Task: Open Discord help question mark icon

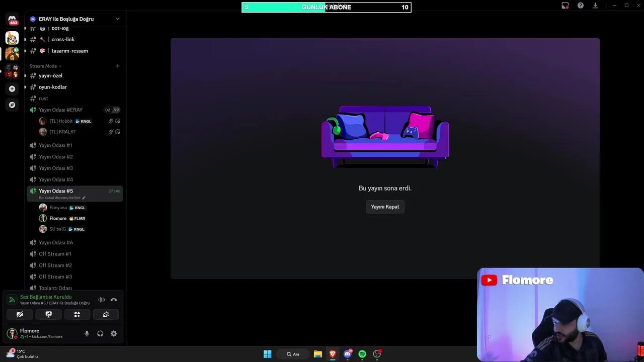Action: click(581, 6)
